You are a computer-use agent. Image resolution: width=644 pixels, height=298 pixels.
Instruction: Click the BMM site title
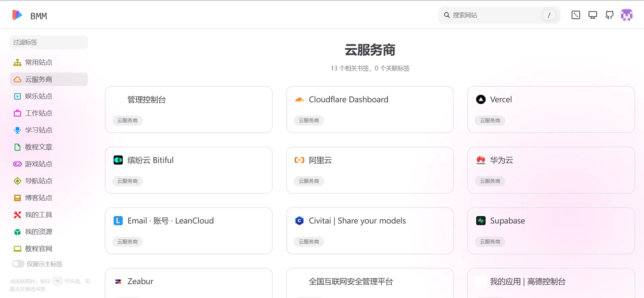[x=39, y=16]
